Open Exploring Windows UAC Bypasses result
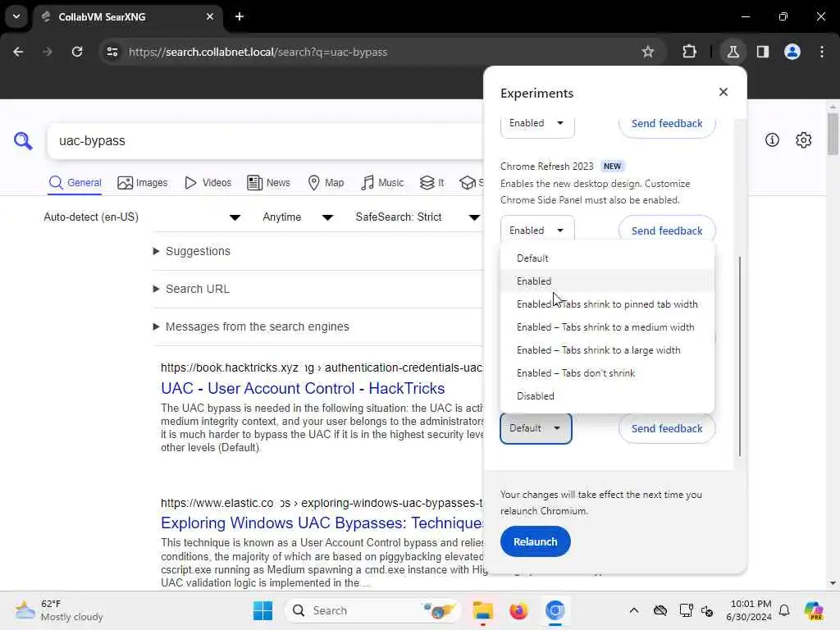Screen dimensions: 840x630 (322, 523)
